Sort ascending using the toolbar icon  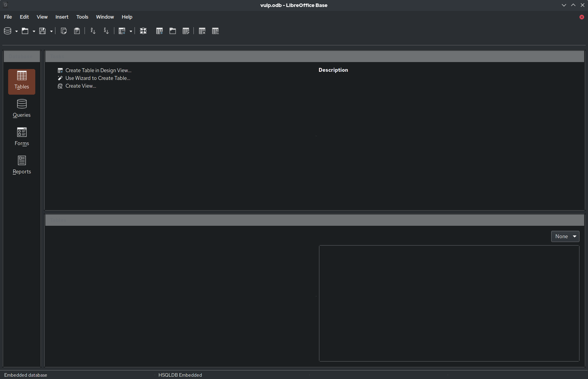point(93,31)
